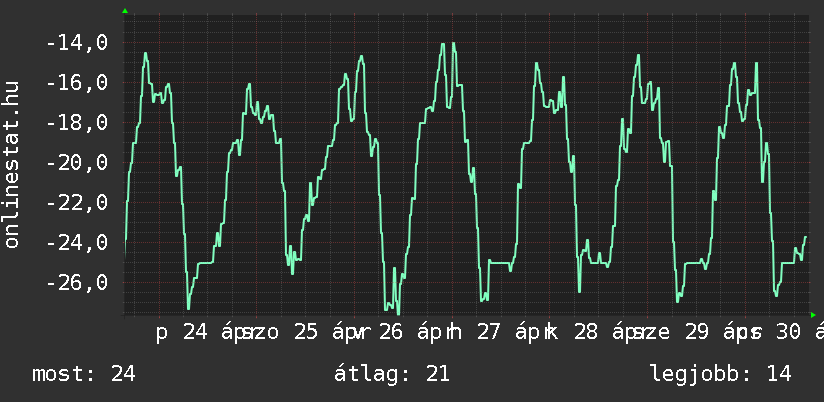Image resolution: width=824 pixels, height=402 pixels.
Task: Click the green arrow atop the vertical axis
Action: point(124,10)
